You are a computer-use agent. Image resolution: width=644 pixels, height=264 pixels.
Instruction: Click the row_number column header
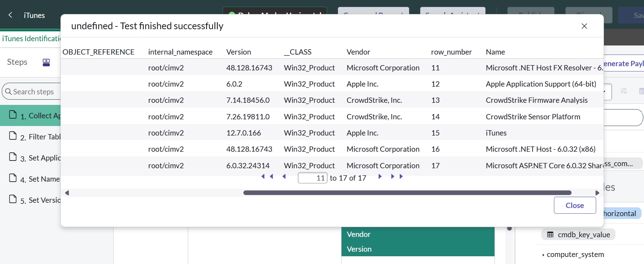click(451, 52)
